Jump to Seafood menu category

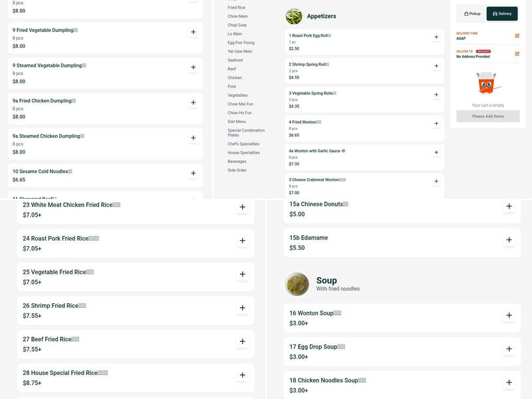coord(235,60)
